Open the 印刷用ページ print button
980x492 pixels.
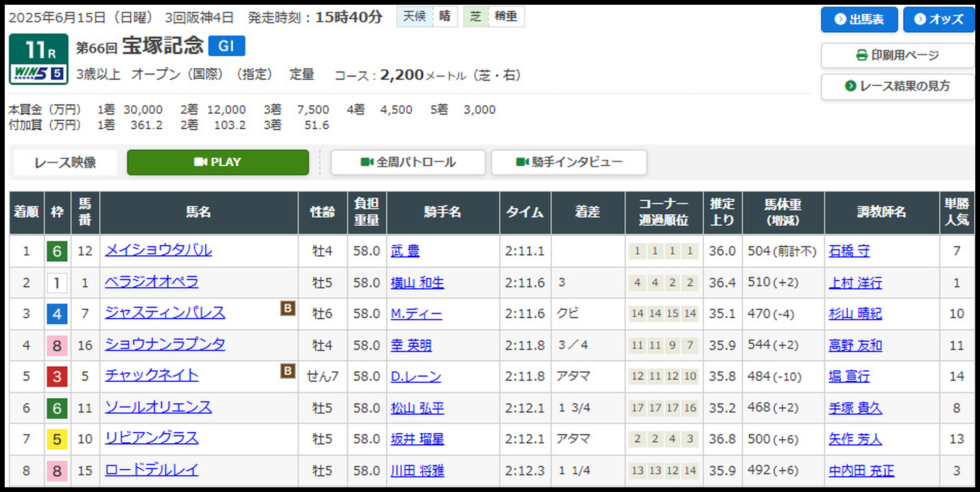click(898, 55)
